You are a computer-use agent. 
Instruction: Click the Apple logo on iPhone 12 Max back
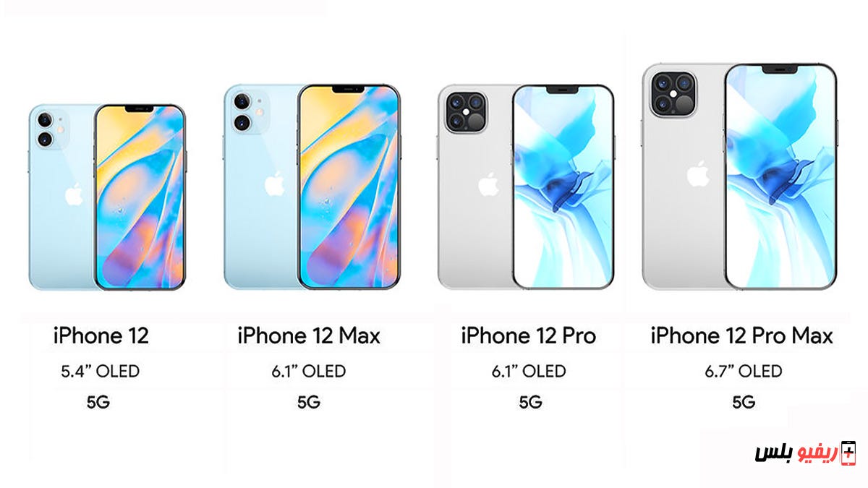tap(274, 184)
